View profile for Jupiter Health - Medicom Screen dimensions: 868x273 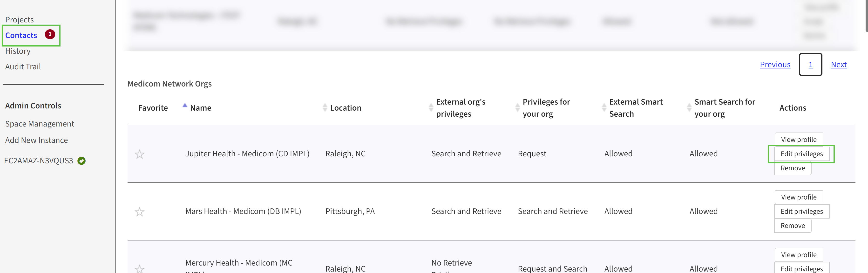click(799, 139)
